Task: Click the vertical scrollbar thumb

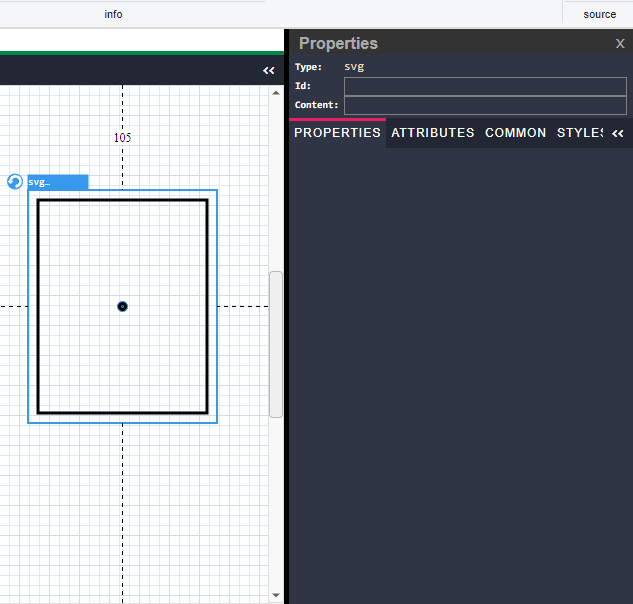Action: coord(276,344)
